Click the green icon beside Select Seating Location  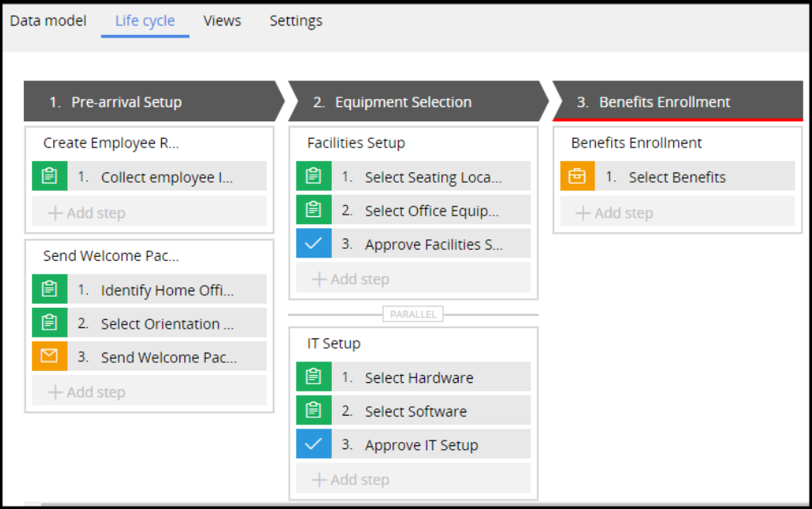pyautogui.click(x=313, y=177)
